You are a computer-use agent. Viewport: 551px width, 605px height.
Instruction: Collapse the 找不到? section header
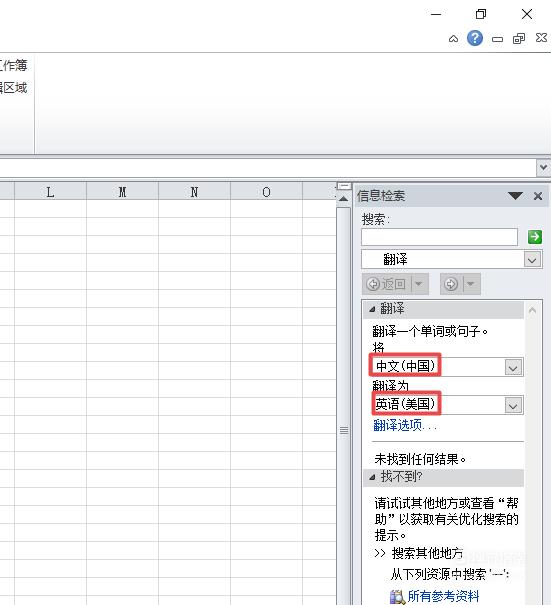coord(443,477)
